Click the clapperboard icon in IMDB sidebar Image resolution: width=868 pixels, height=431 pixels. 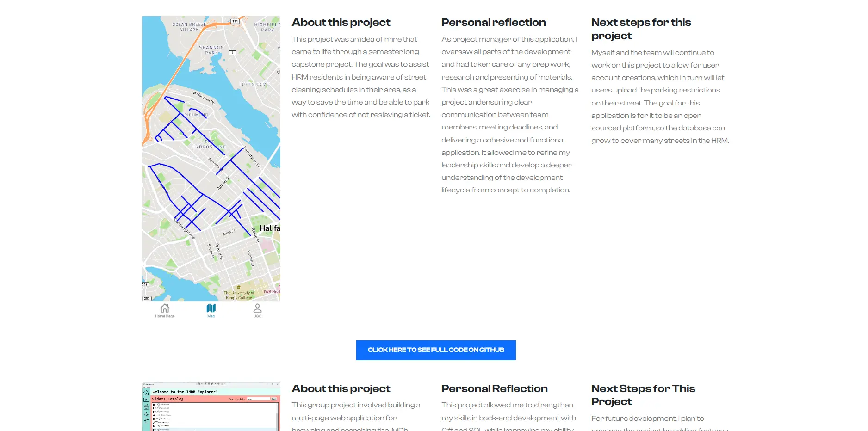coord(146,407)
